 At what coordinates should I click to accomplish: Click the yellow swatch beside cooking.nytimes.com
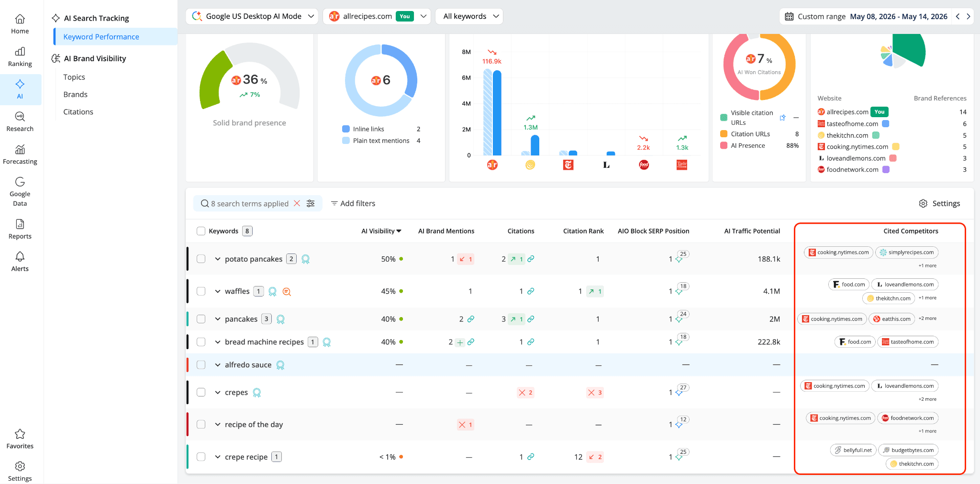tap(896, 147)
